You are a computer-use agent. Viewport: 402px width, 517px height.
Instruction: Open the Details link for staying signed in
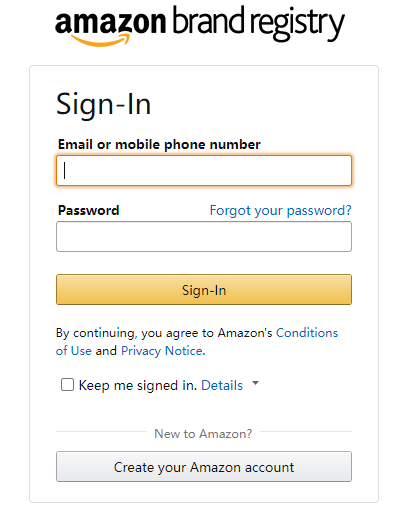[x=222, y=385]
